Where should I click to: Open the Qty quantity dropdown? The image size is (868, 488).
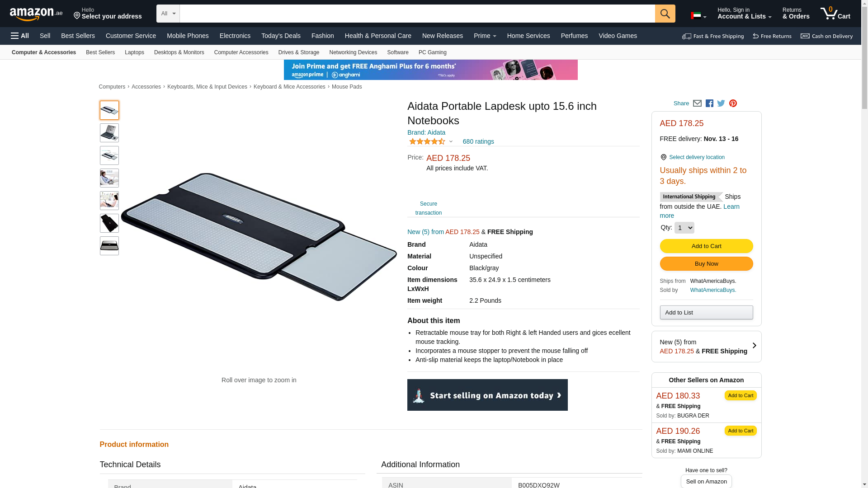684,228
